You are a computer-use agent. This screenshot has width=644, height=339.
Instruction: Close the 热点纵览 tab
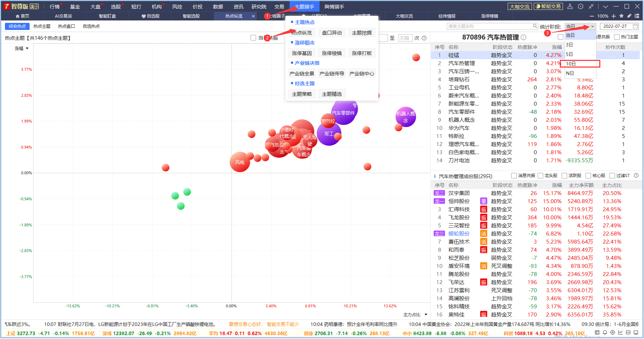tap(253, 16)
